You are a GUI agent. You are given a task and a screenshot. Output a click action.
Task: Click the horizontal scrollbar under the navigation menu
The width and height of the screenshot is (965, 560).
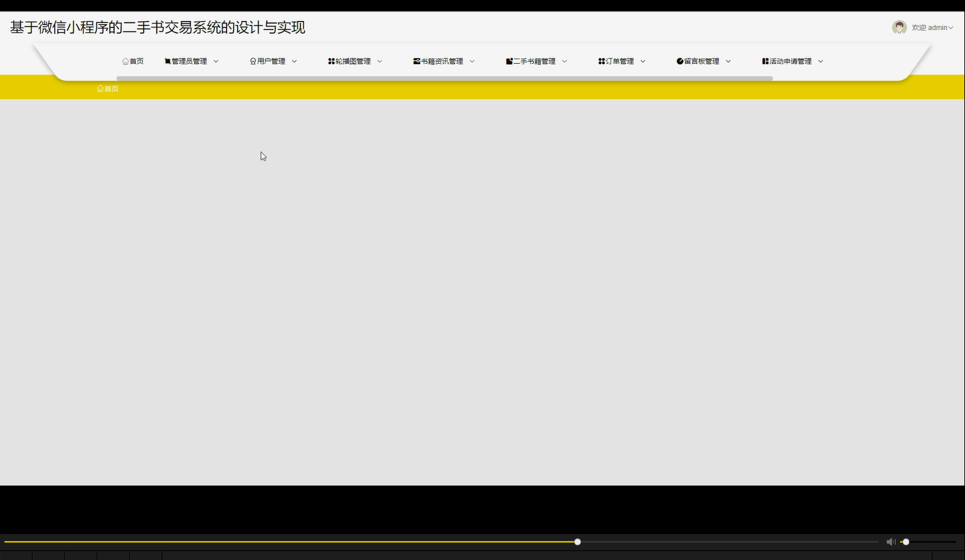[x=444, y=78]
